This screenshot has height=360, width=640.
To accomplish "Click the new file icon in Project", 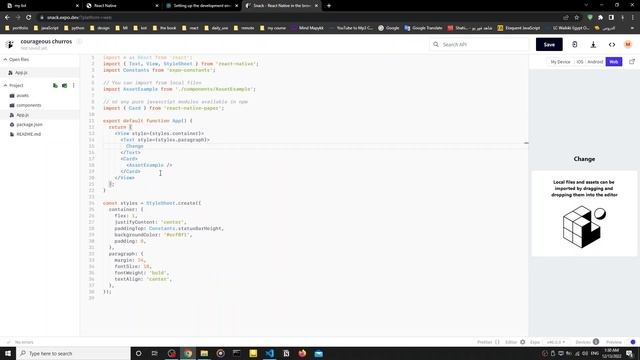I will click(x=55, y=85).
